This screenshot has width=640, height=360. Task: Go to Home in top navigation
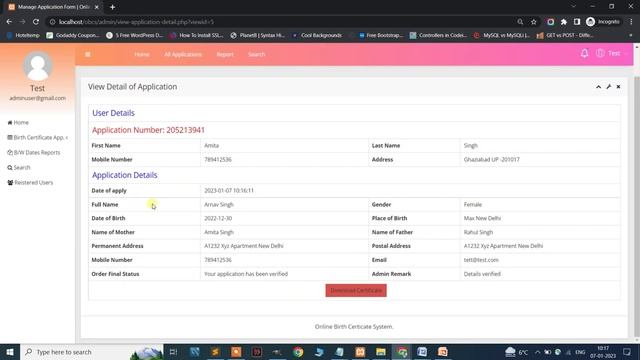[142, 54]
